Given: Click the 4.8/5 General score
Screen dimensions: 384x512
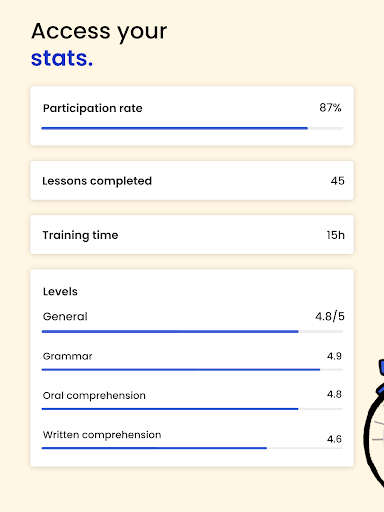Looking at the screenshot, I should [330, 316].
